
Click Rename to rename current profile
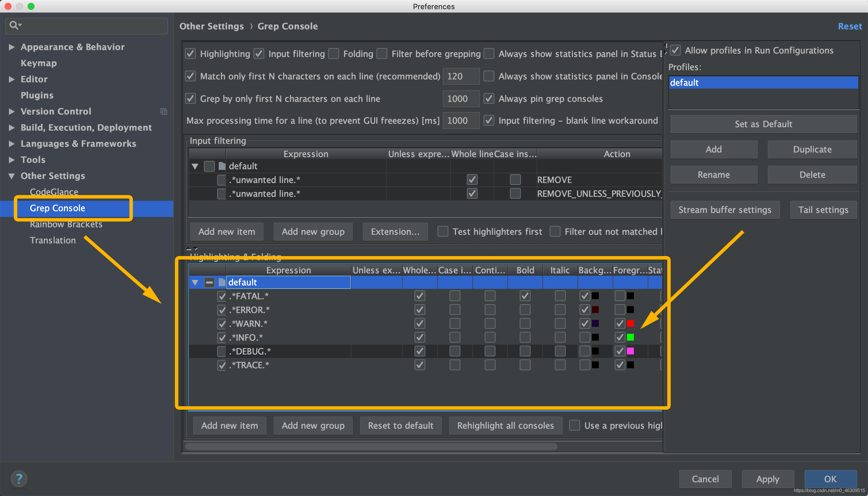pyautogui.click(x=714, y=175)
